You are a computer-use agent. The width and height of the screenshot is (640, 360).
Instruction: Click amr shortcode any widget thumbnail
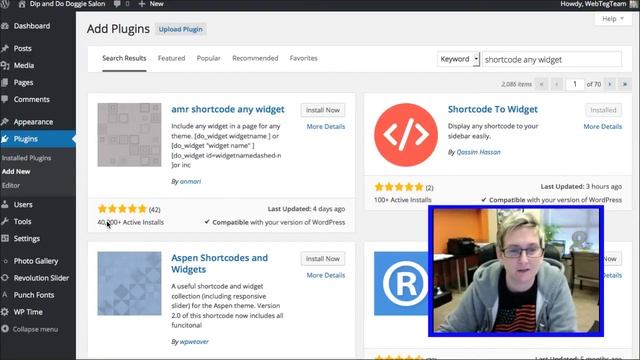(x=129, y=135)
